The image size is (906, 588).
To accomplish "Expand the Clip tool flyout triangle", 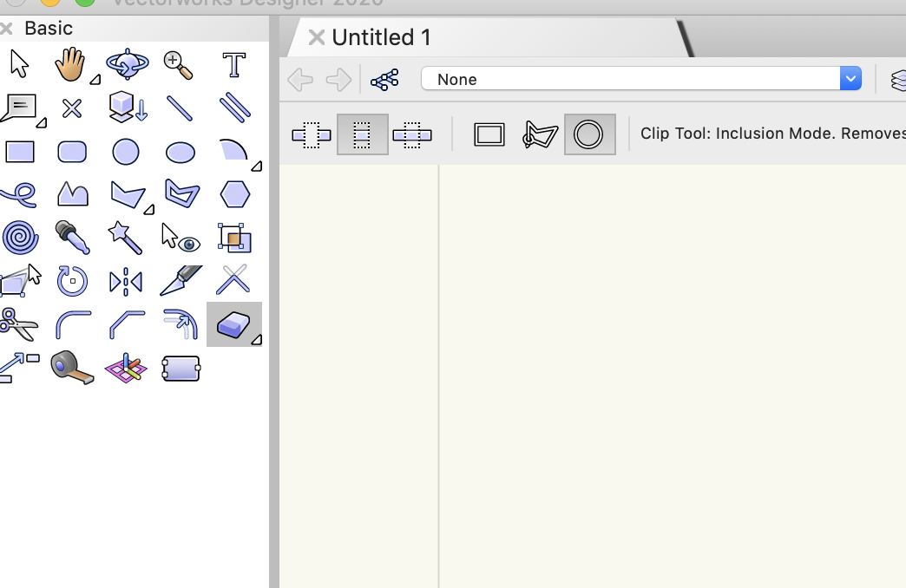I will pos(256,339).
